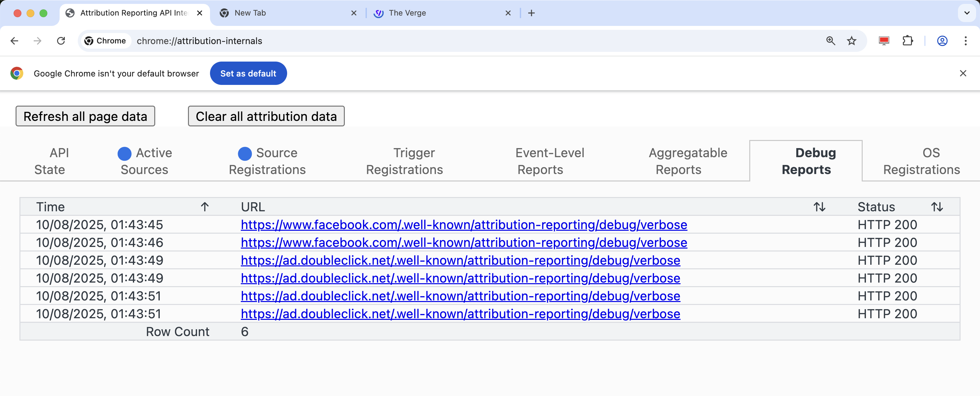980x396 pixels.
Task: Click the Clear all attribution data button
Action: [265, 116]
